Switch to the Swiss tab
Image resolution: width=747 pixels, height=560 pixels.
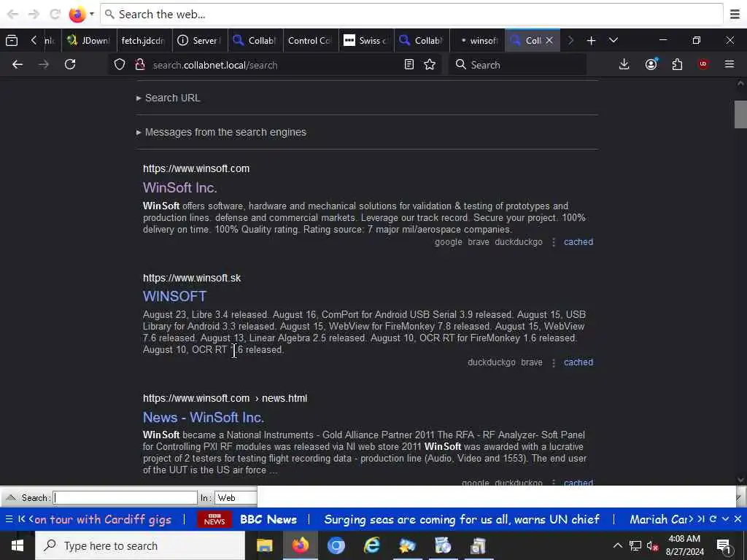pyautogui.click(x=365, y=41)
